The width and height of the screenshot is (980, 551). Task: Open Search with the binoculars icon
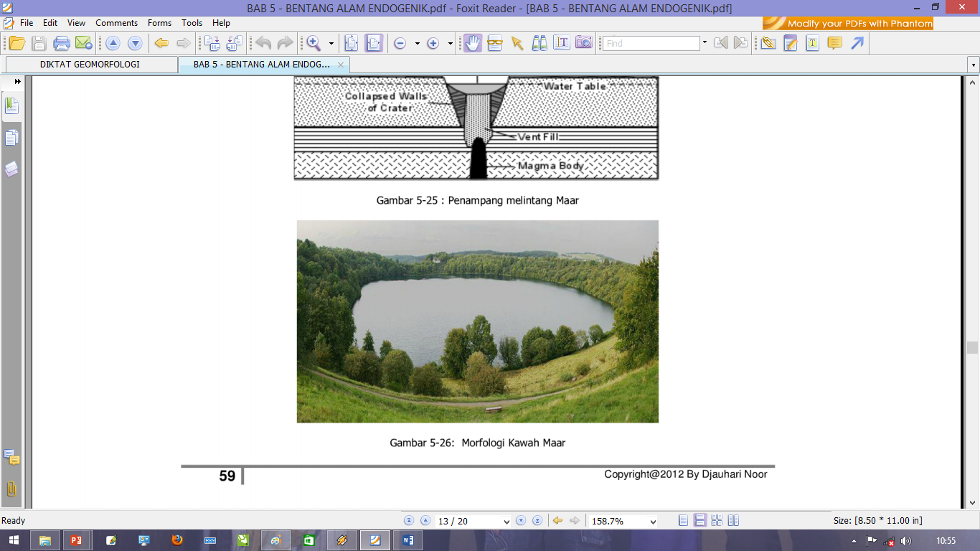(539, 43)
